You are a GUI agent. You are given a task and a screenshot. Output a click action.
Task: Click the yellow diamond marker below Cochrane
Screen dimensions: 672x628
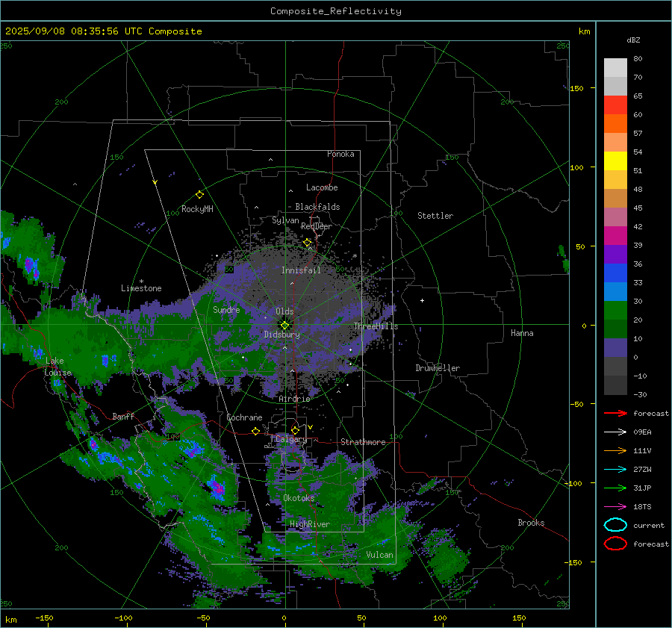256,431
